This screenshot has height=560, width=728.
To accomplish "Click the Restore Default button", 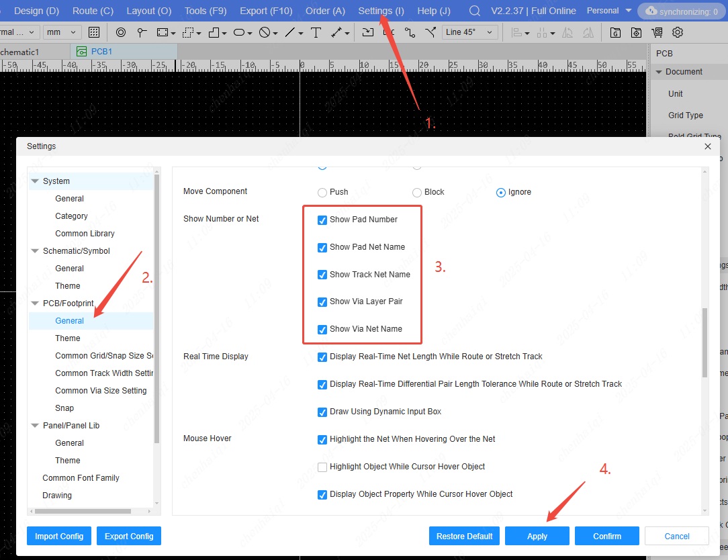I will [x=464, y=536].
